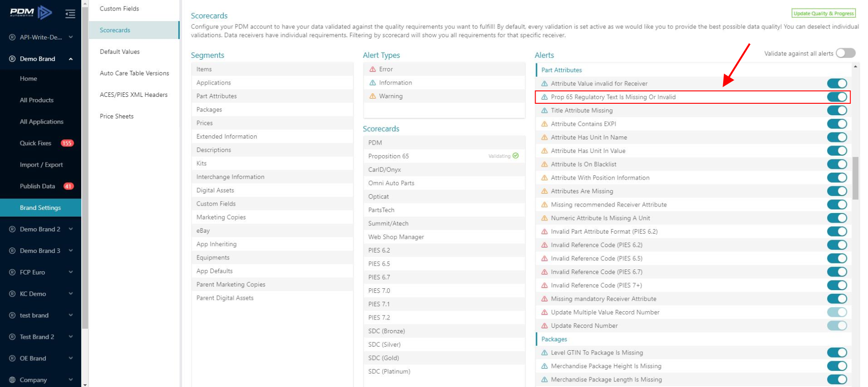Click the Alerts panel scroll up arrow
The image size is (868, 387).
point(856,67)
